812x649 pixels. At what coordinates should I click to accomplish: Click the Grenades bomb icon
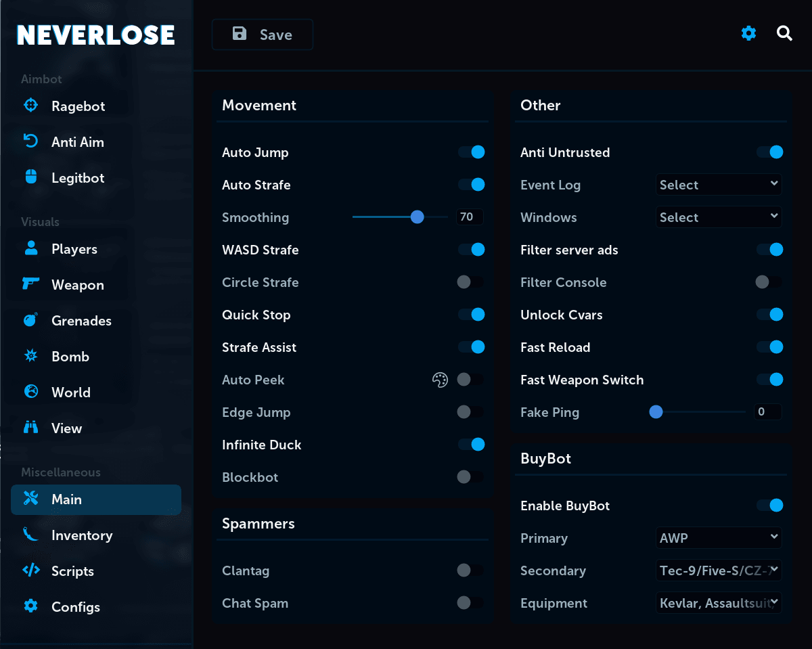point(30,320)
